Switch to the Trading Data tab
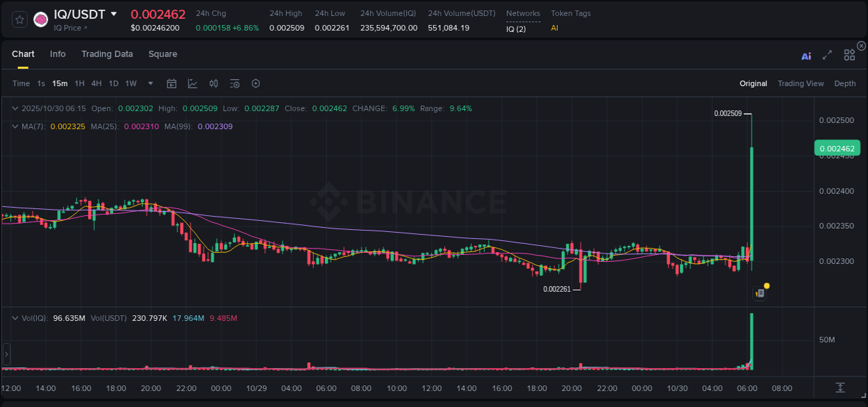The image size is (868, 407). click(107, 54)
